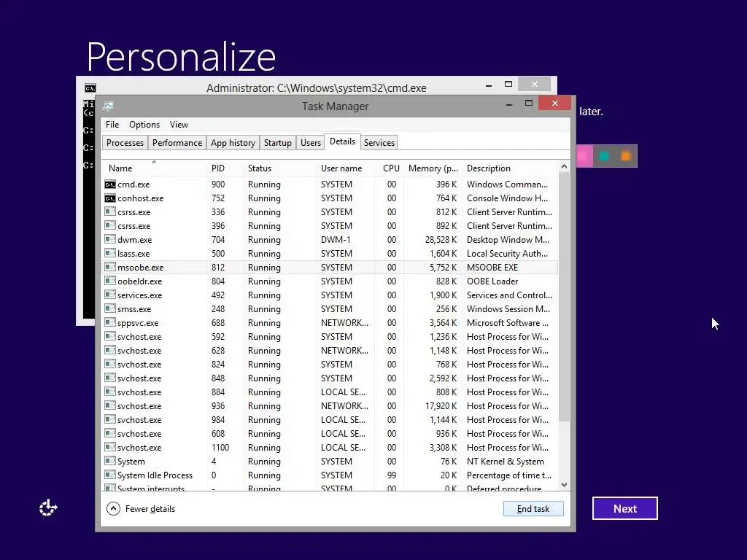Click icon of csrss.exe with PID 396
Image resolution: width=747 pixels, height=560 pixels.
point(110,226)
